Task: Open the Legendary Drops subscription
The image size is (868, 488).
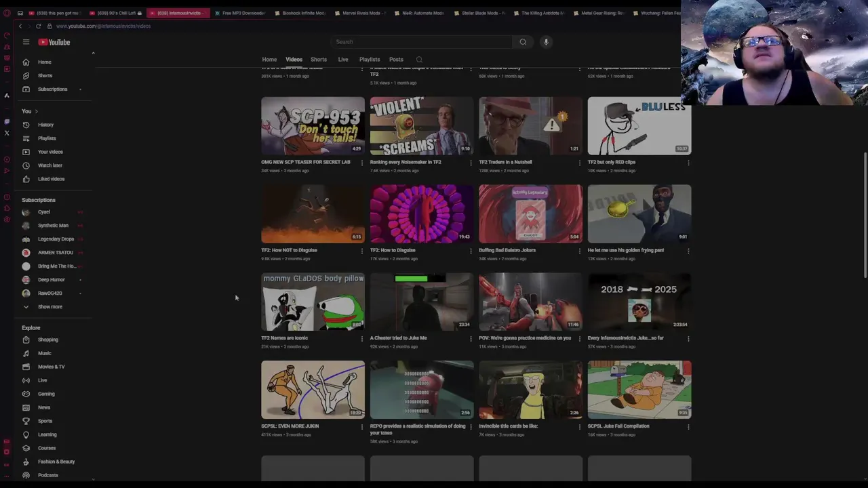Action: (x=57, y=239)
